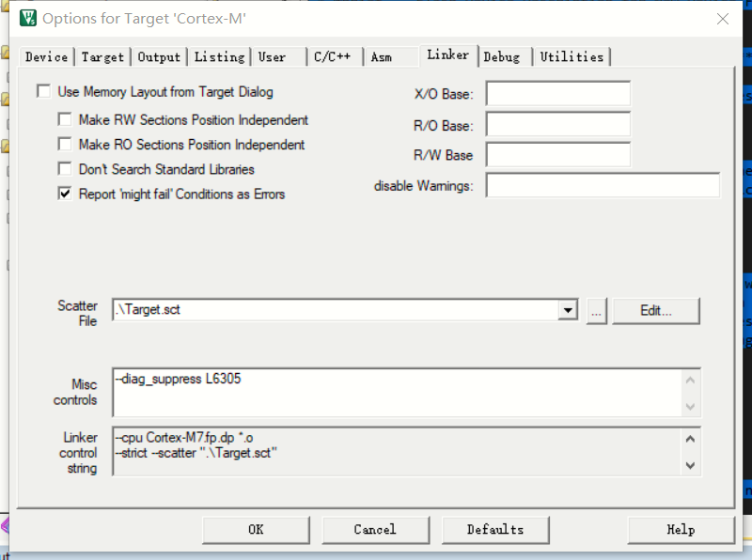Image resolution: width=752 pixels, height=560 pixels.
Task: Click the X/O Base input field
Action: tap(558, 94)
